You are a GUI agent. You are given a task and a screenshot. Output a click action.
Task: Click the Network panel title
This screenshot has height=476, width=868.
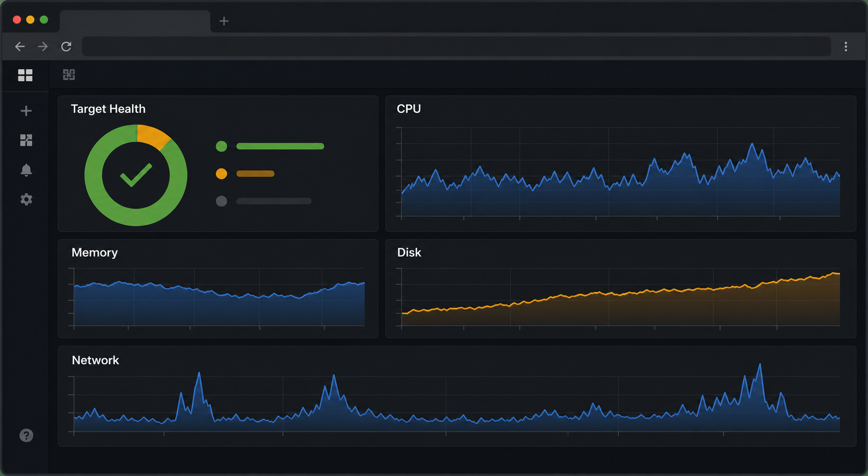pos(95,360)
